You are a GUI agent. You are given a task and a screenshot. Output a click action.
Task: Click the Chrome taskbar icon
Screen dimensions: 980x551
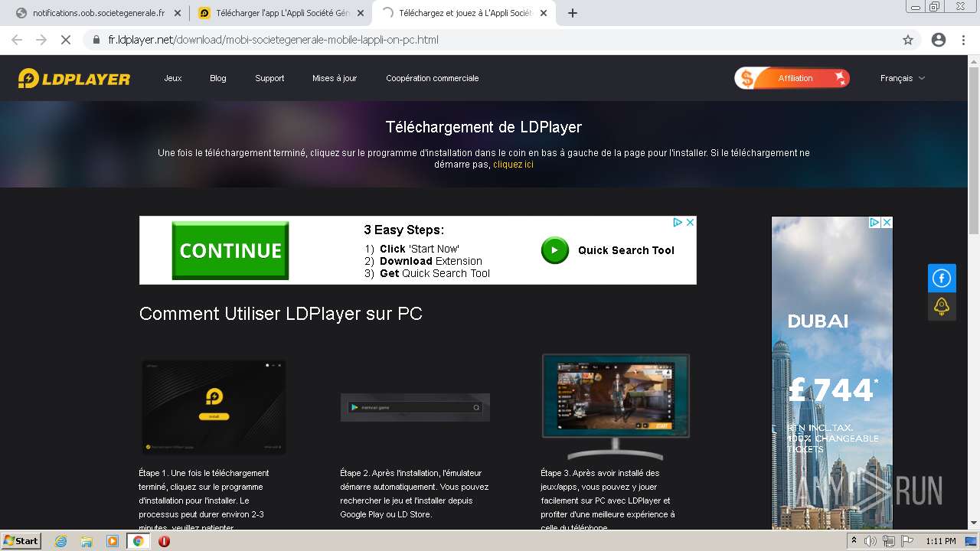138,541
